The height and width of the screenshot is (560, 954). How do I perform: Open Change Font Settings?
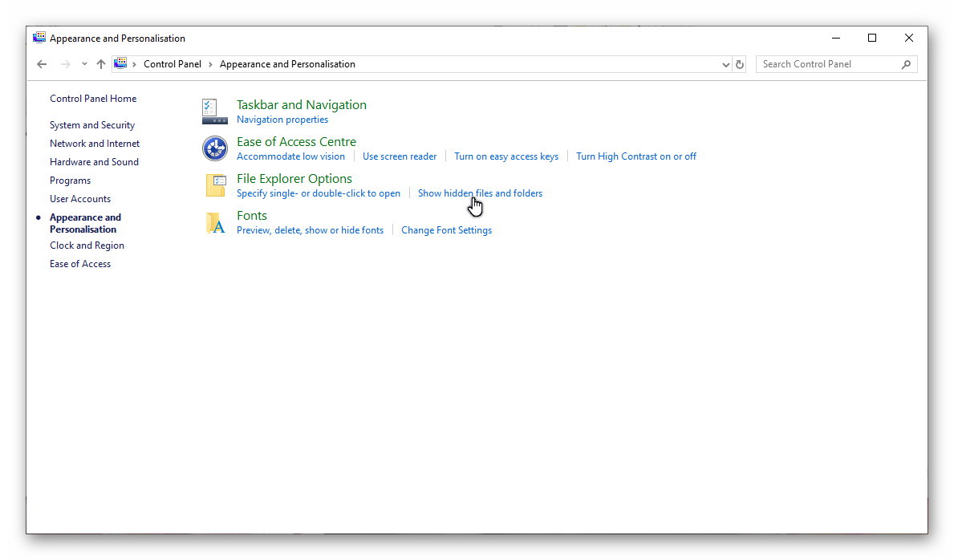point(447,230)
